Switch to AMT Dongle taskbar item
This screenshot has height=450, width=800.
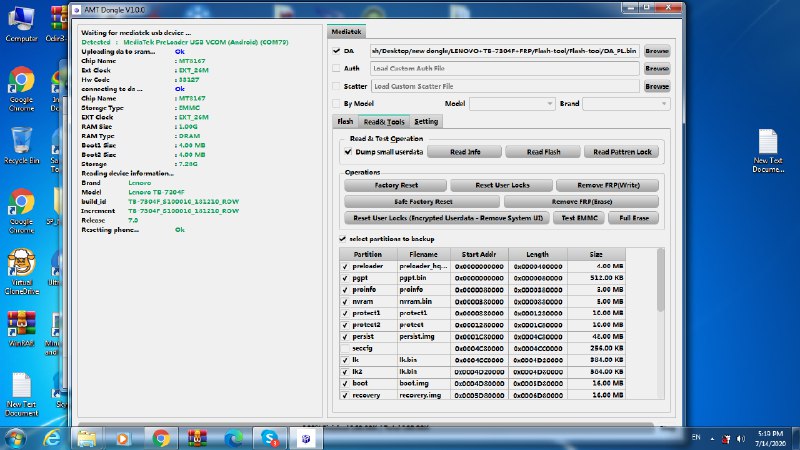[x=306, y=438]
